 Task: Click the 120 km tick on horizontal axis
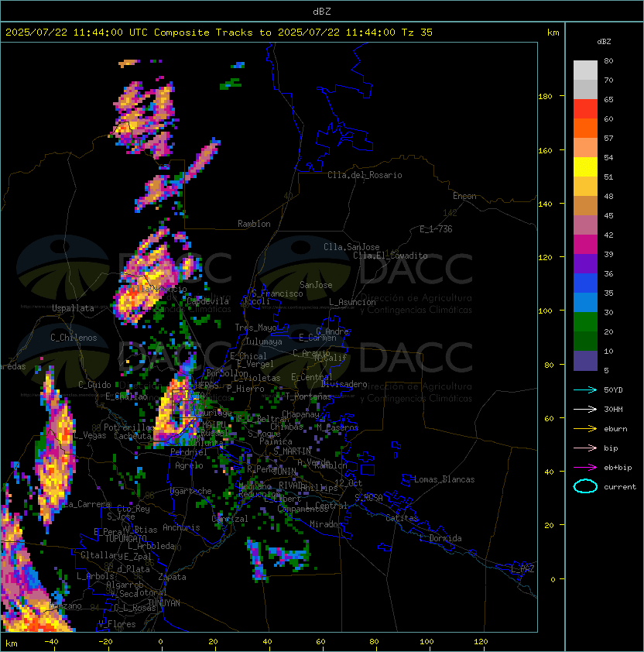click(481, 642)
